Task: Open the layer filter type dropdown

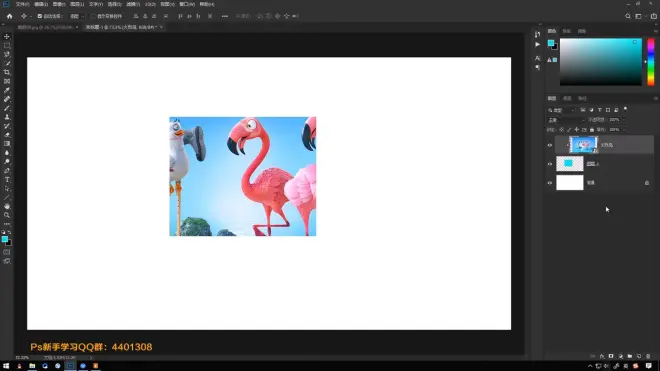Action: (x=561, y=110)
